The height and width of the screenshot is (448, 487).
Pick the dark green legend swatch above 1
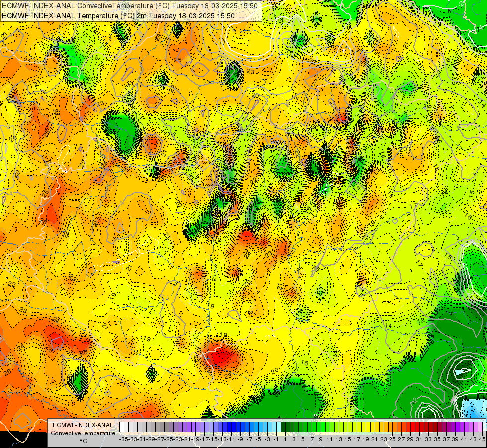click(283, 427)
